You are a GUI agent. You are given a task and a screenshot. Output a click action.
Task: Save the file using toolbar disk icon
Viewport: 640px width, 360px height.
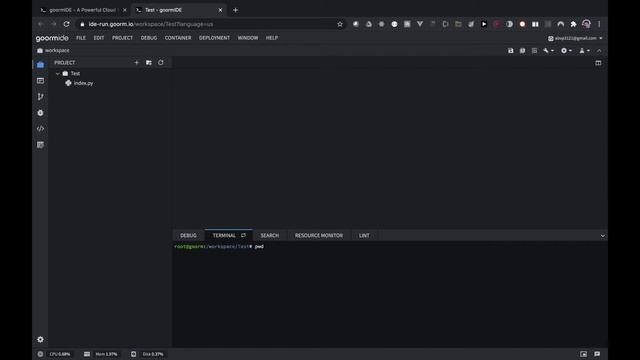tap(511, 51)
